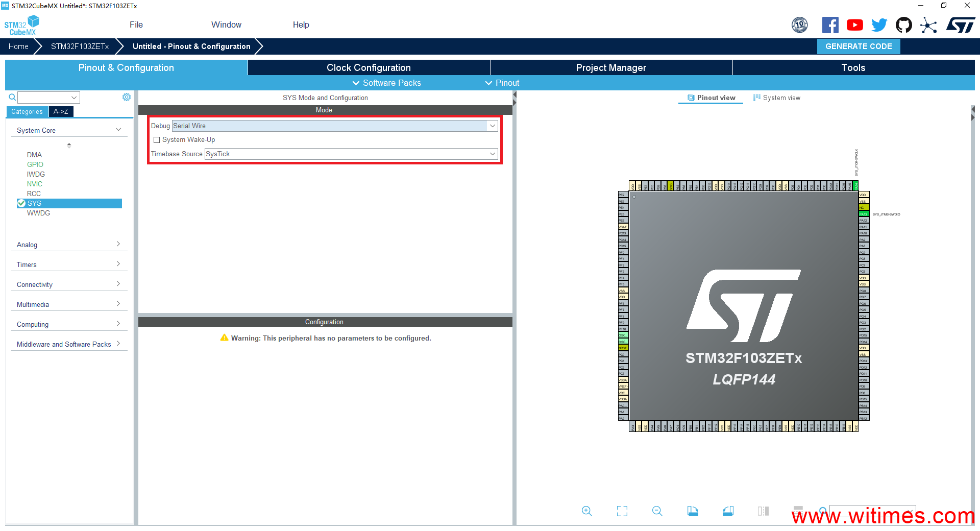Viewport: 980px width, 531px height.
Task: Toggle split vertical view icon
Action: point(764,511)
